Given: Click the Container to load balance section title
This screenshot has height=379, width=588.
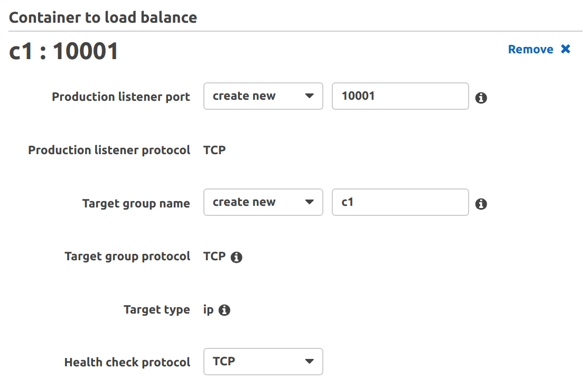Looking at the screenshot, I should tap(102, 17).
